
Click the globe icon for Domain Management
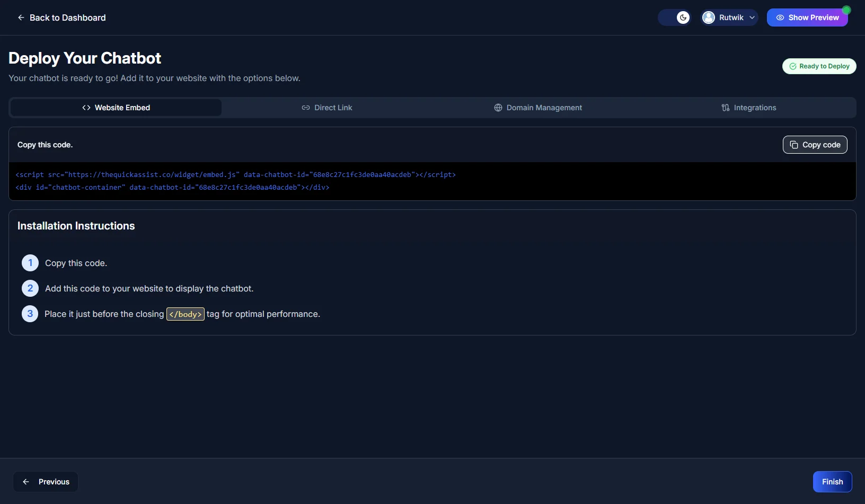(498, 108)
